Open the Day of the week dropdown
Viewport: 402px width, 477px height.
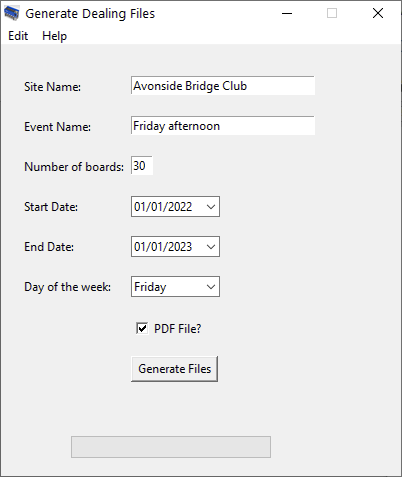(x=175, y=287)
